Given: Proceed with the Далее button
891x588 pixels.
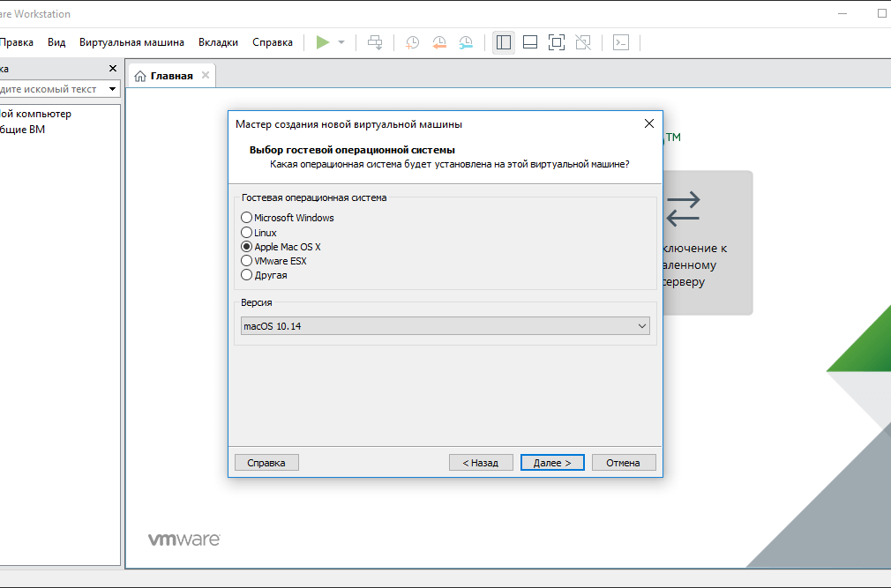Looking at the screenshot, I should (x=552, y=463).
